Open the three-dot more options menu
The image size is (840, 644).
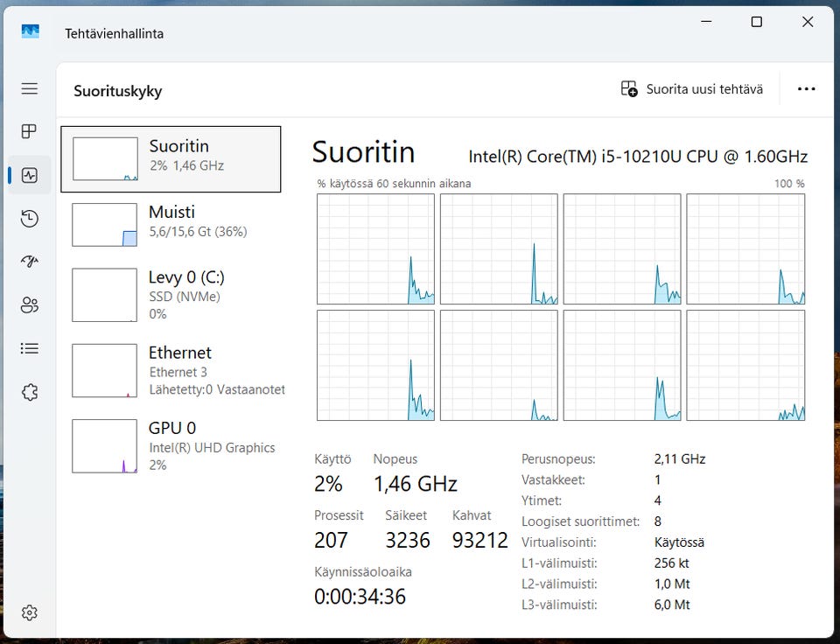806,89
